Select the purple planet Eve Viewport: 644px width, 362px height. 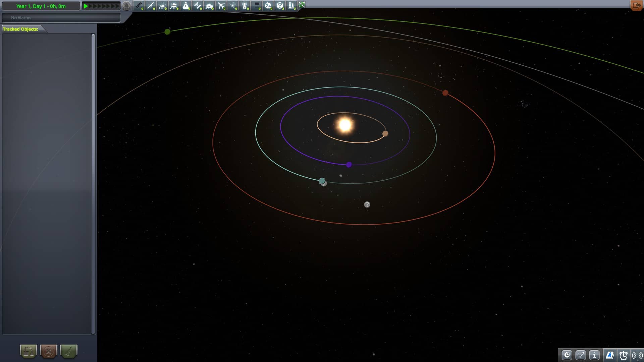[349, 165]
